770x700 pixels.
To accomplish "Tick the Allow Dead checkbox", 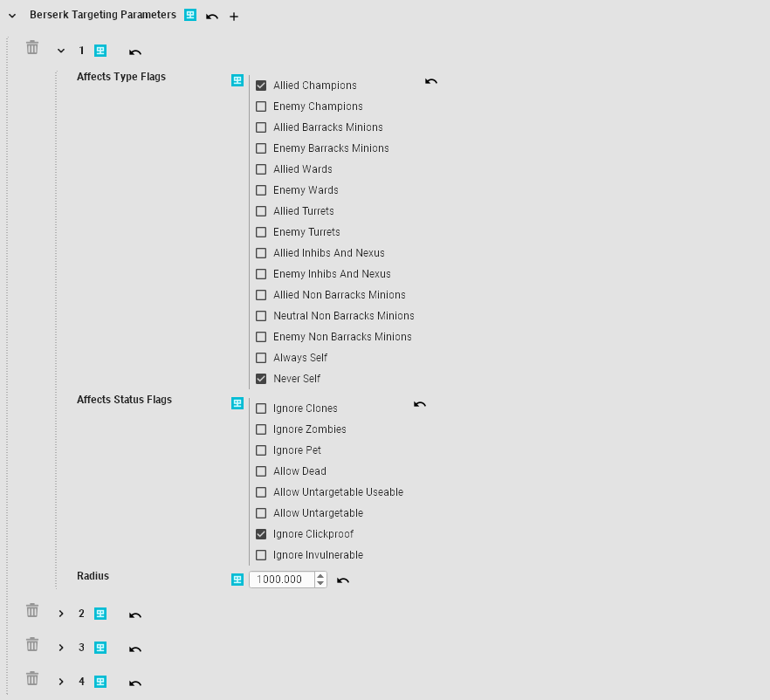I will (x=261, y=471).
